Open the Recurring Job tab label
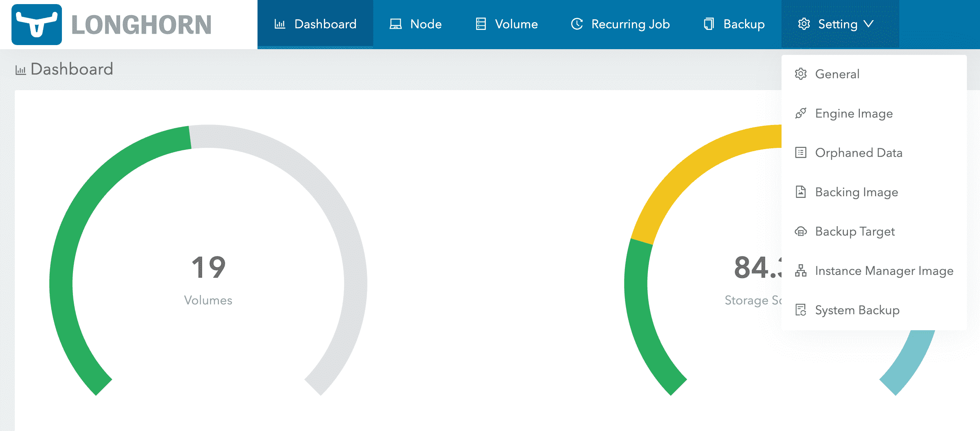Image resolution: width=980 pixels, height=431 pixels. point(631,24)
